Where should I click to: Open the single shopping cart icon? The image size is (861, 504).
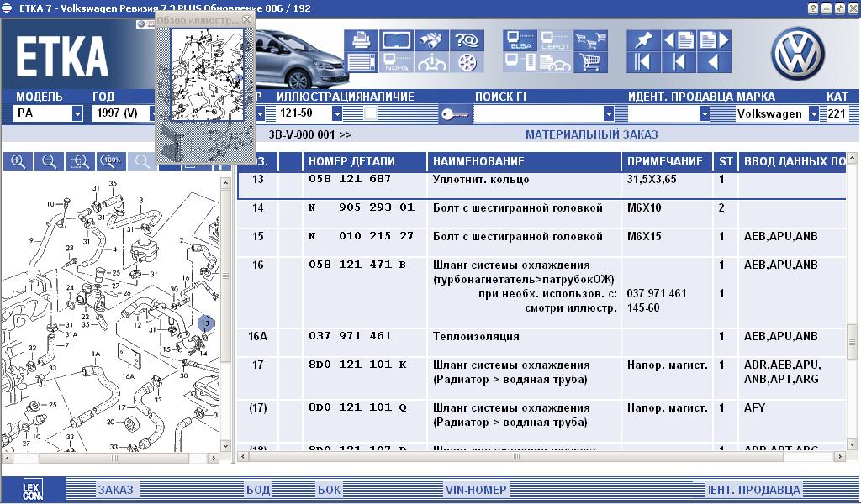(x=590, y=62)
